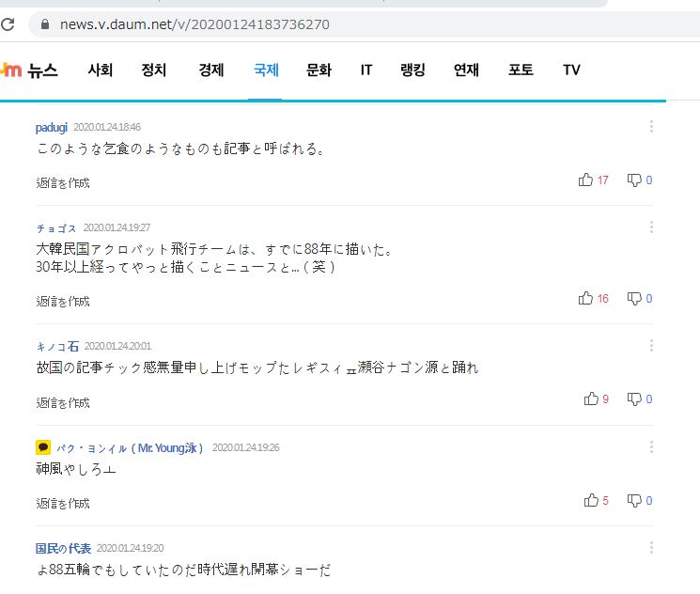Dislike the キノコ石 comment

click(634, 399)
